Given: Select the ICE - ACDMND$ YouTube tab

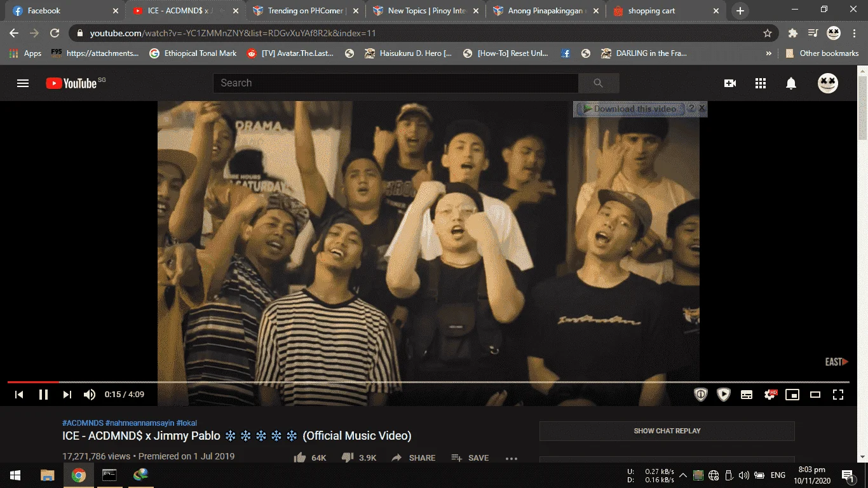Looking at the screenshot, I should 184,11.
